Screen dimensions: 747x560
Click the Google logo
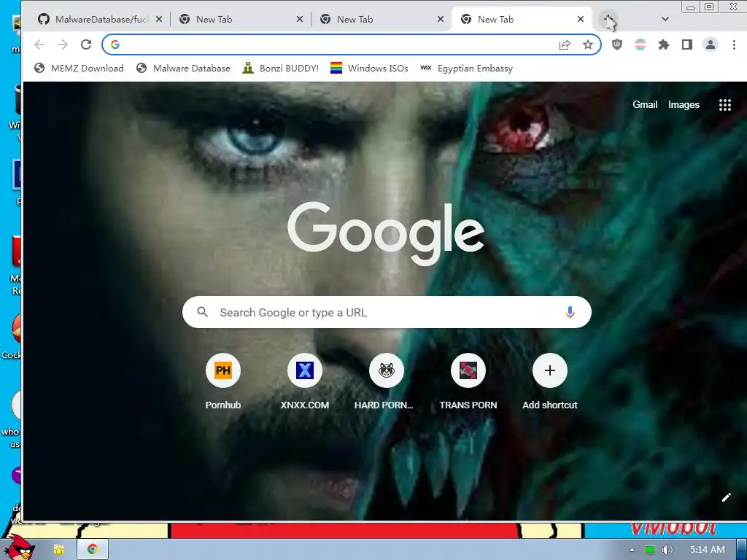[387, 233]
